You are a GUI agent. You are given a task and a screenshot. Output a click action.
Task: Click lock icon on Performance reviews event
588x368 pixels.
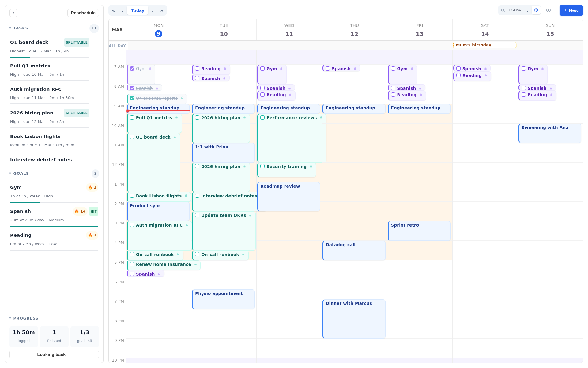coord(321,118)
